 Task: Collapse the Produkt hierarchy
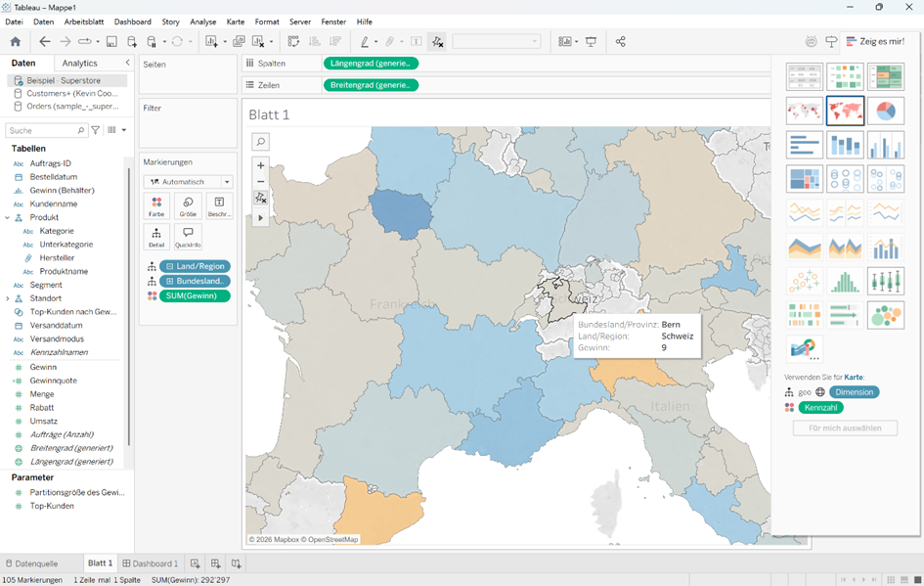[x=8, y=217]
